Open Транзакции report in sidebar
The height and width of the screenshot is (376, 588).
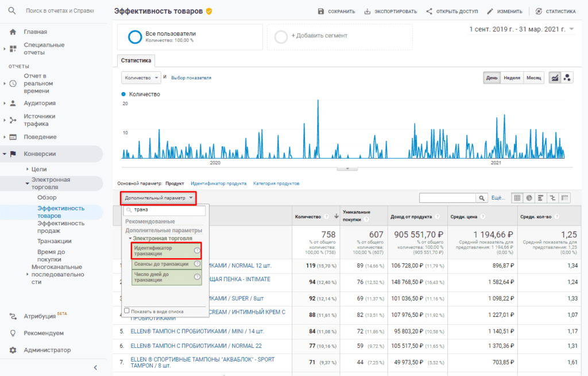[54, 241]
